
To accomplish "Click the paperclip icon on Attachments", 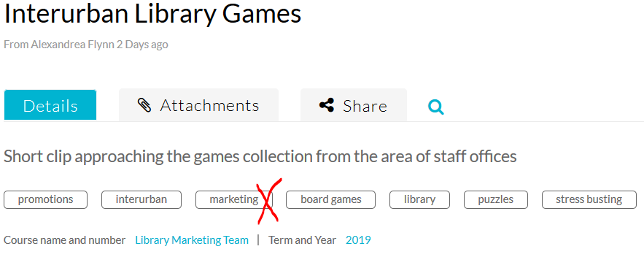I will (x=144, y=106).
